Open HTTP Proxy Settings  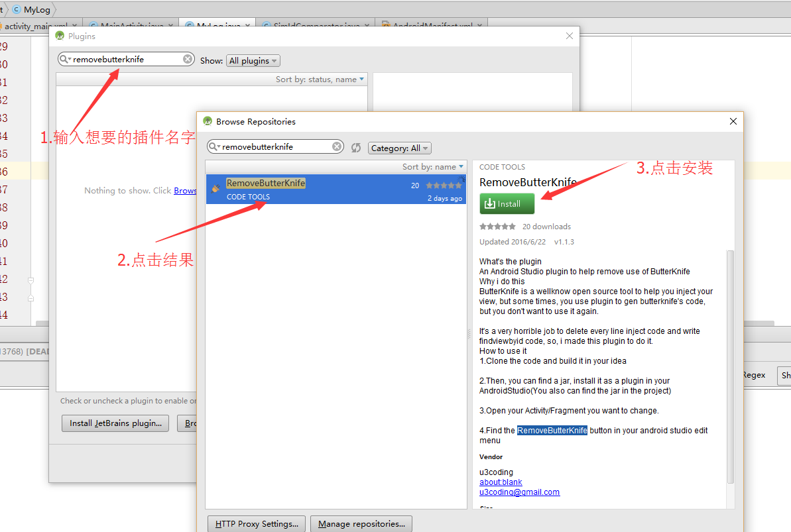256,523
